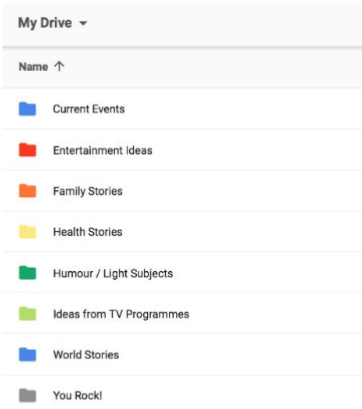The image size is (362, 409).
Task: Select the Entertainment Ideas folder name
Action: (x=103, y=150)
